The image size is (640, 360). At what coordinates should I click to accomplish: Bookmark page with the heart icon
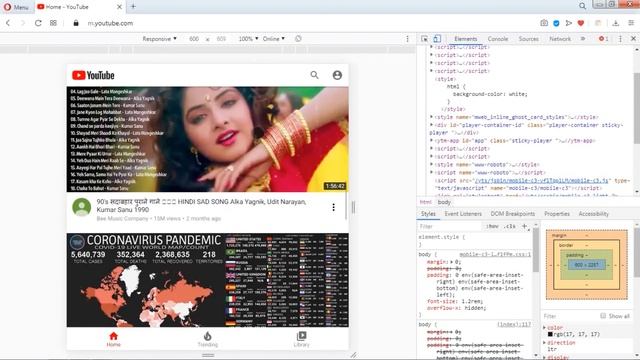coord(581,23)
